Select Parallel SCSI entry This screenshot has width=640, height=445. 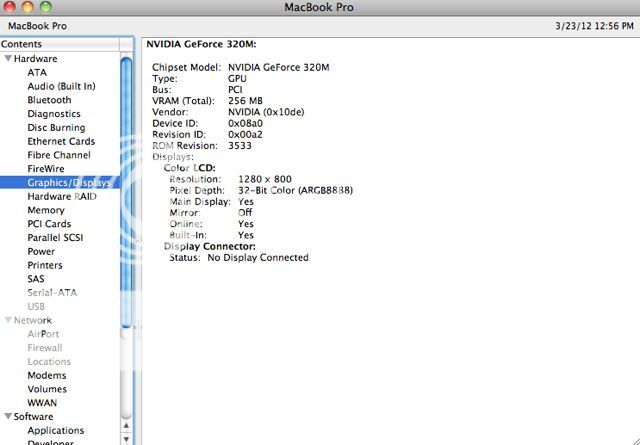[55, 238]
